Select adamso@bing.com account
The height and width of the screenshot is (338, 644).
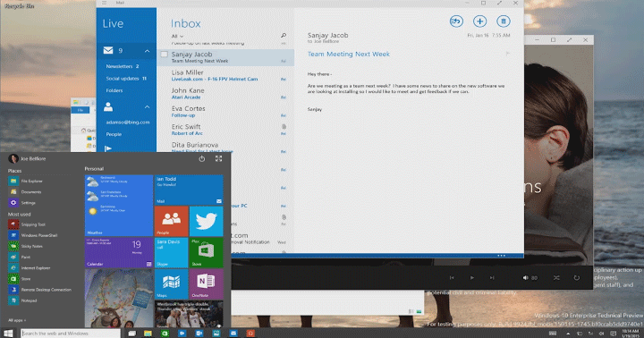(128, 122)
